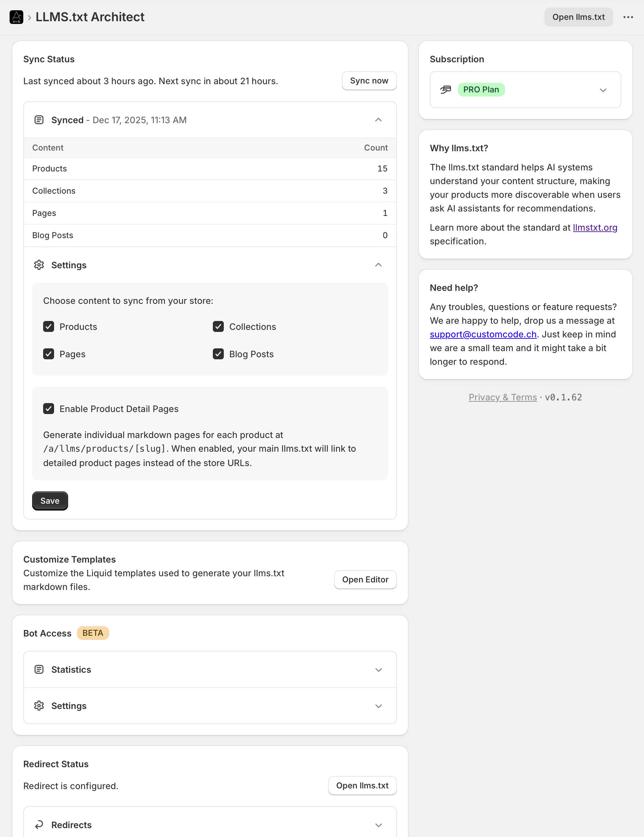
Task: Expand the Redirects section
Action: pos(378,825)
